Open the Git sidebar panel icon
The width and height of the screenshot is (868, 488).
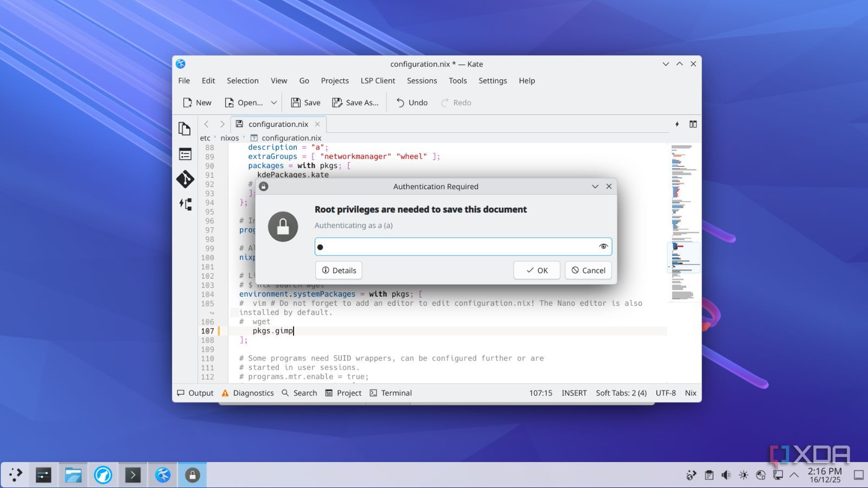(185, 179)
